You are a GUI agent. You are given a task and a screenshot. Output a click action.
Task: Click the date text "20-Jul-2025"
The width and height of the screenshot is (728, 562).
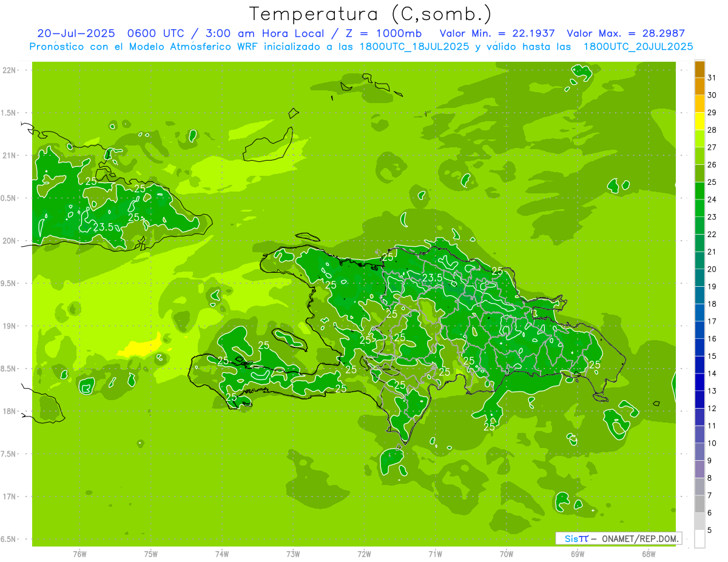point(76,33)
